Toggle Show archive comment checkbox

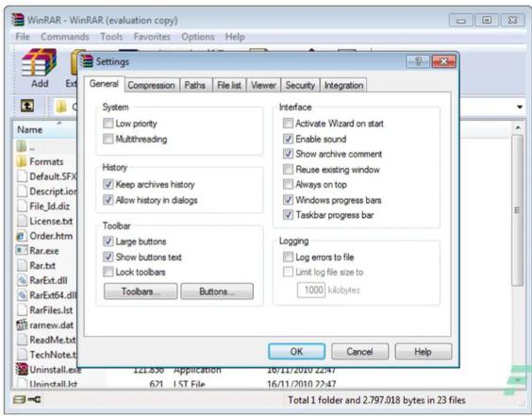[288, 154]
